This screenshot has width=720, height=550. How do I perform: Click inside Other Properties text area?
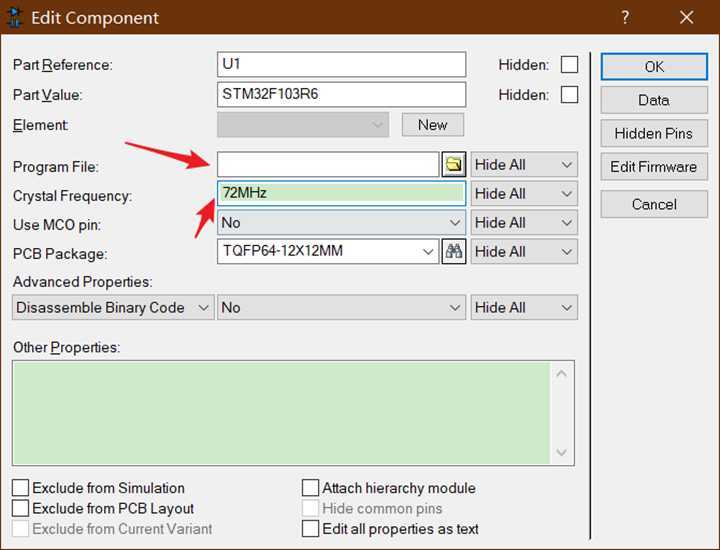pos(281,413)
